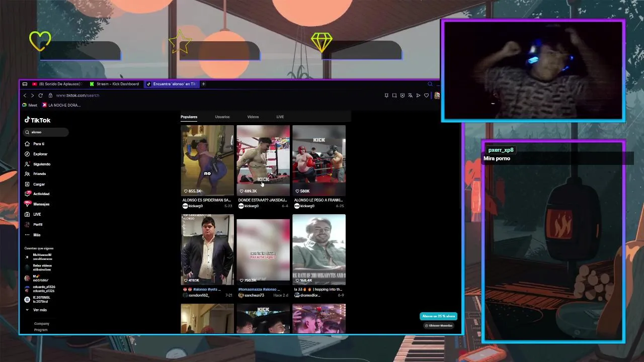Open followed account Relax videos
This screenshot has height=362, width=644.
(x=39, y=267)
